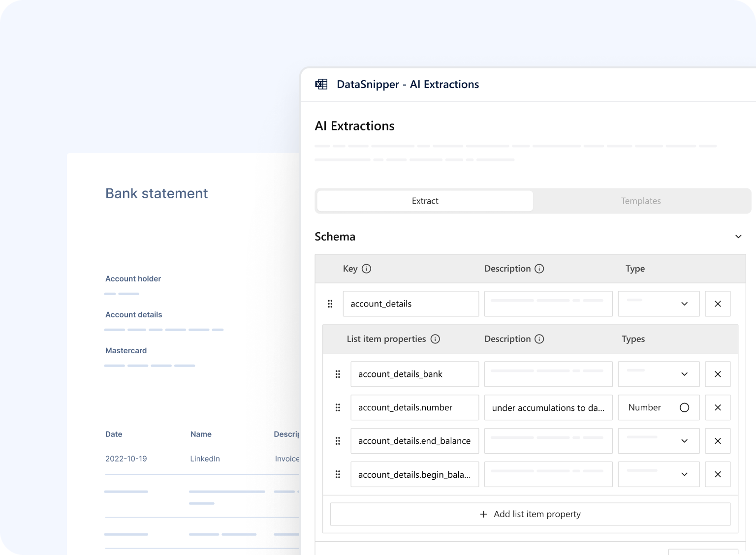Remove the account_details key row
Screen dimensions: 756x555
point(718,304)
